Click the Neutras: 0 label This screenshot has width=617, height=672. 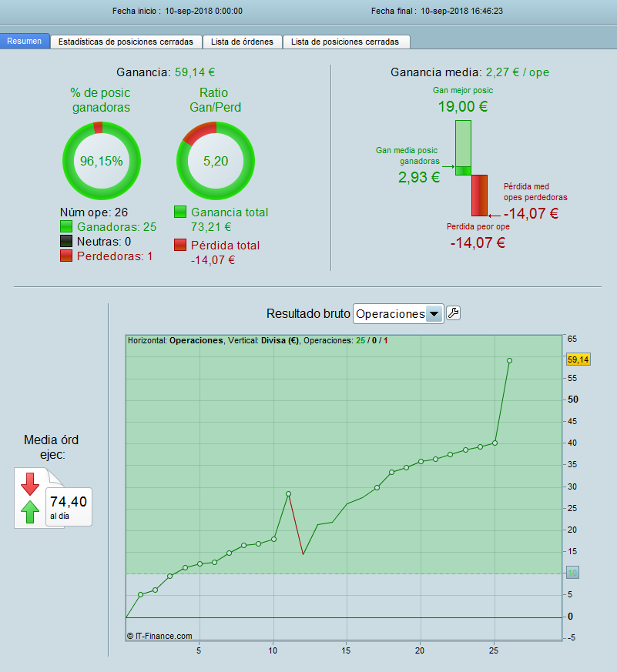click(104, 241)
